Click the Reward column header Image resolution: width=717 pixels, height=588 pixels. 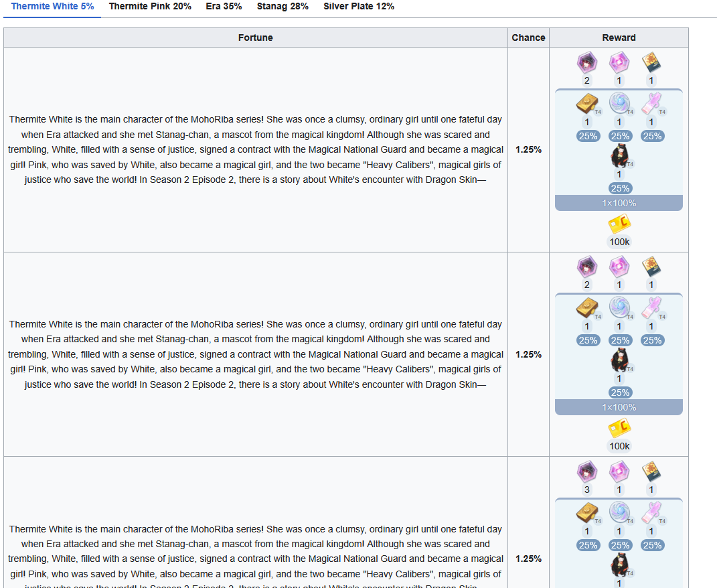coord(619,38)
